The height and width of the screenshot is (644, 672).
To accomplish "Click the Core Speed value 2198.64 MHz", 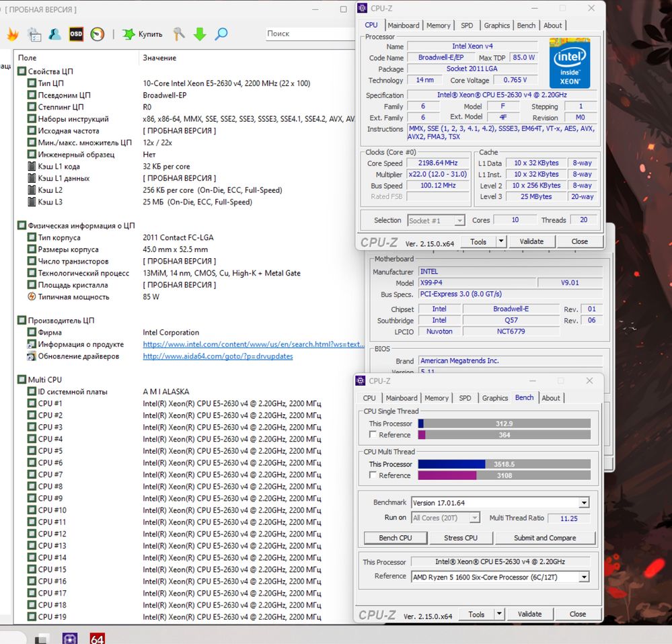I will coord(438,163).
